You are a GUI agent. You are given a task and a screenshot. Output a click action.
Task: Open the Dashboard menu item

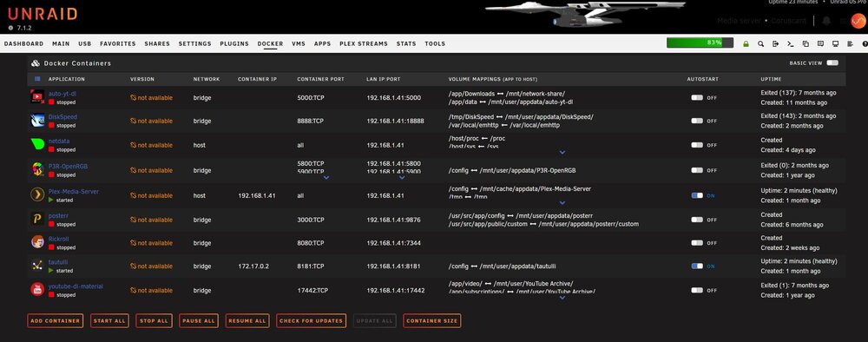coord(23,43)
